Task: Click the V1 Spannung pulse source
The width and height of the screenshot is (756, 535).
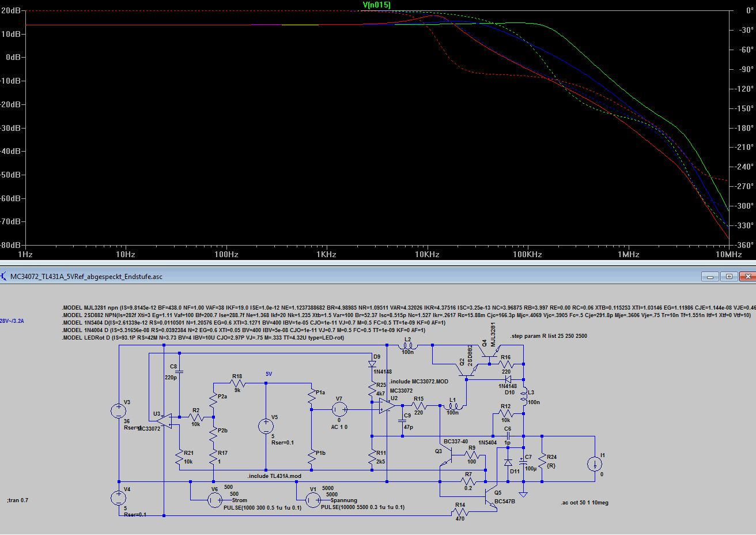Action: click(312, 500)
